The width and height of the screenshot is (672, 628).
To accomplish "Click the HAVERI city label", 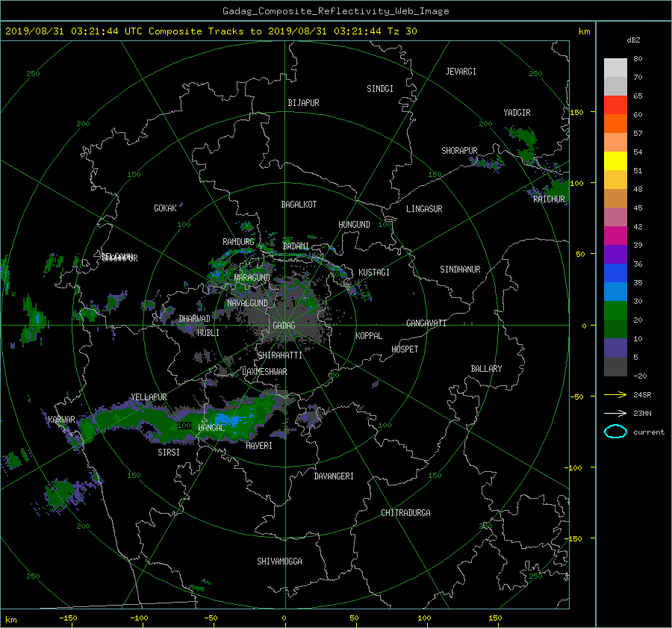I will pyautogui.click(x=259, y=446).
